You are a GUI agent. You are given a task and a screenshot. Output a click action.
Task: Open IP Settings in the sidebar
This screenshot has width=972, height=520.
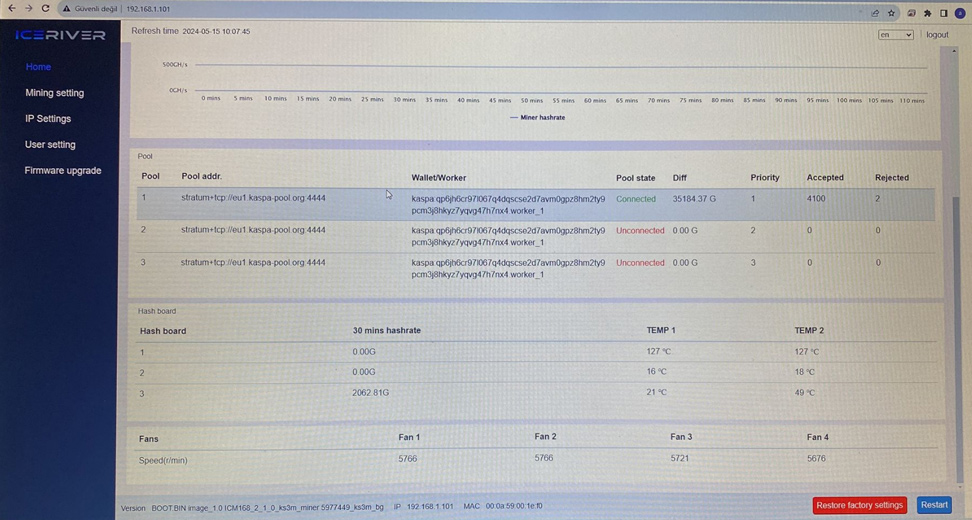point(48,118)
